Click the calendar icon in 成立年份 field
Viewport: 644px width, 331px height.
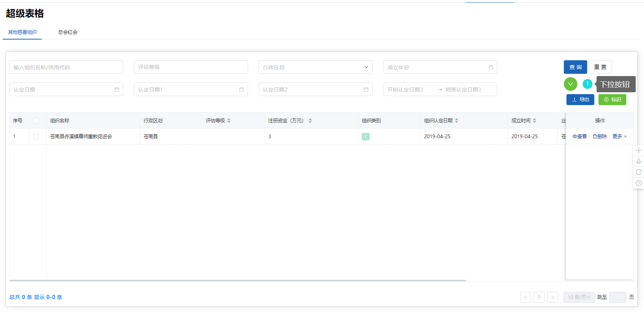(x=490, y=67)
